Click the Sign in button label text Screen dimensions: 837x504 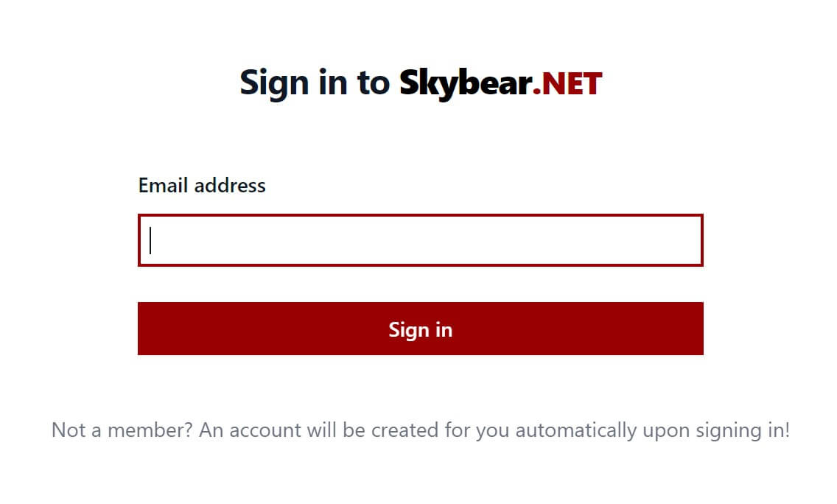coord(420,329)
